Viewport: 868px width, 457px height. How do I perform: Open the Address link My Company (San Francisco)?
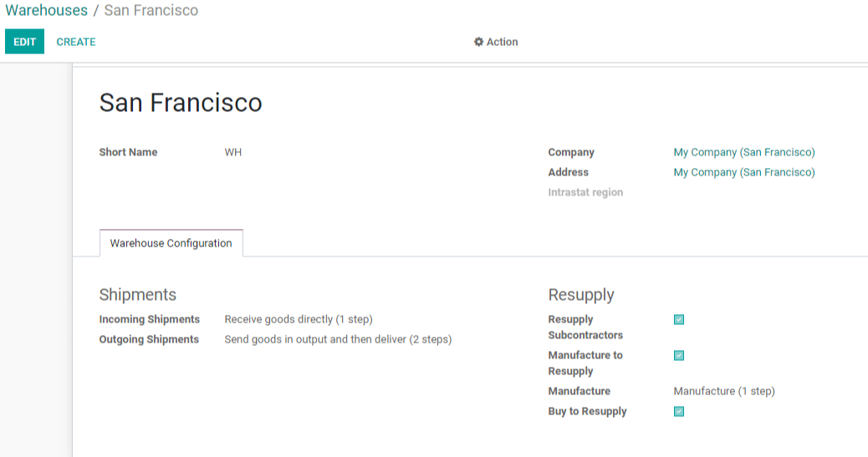click(744, 172)
